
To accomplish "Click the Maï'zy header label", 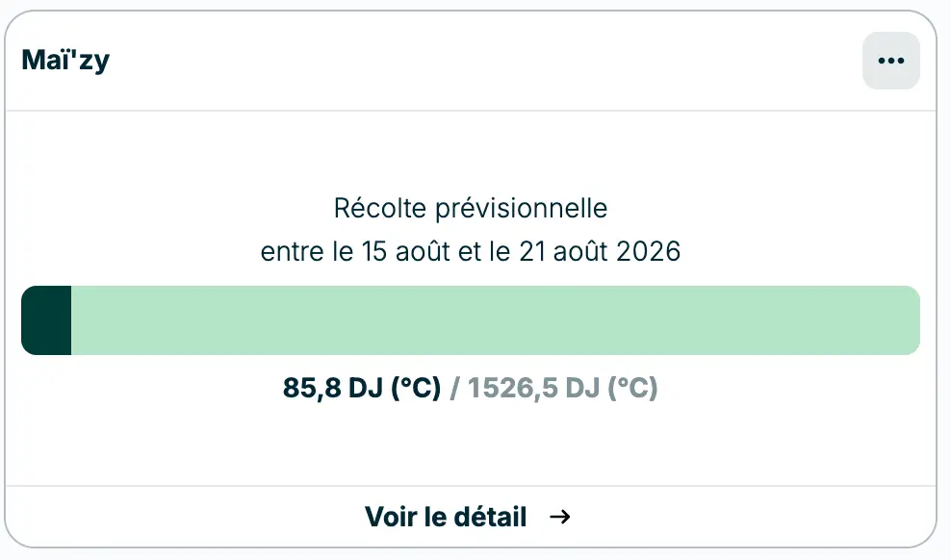I will 67,60.
